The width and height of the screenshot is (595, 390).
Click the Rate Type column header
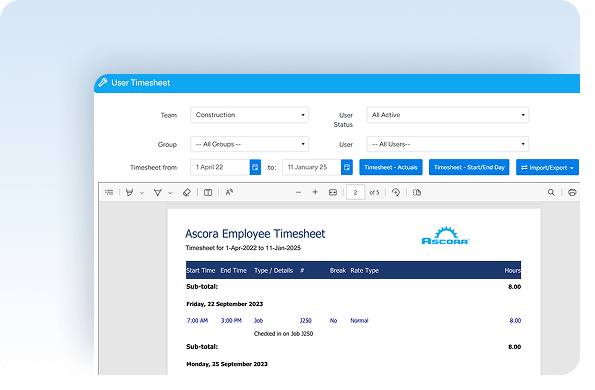(x=365, y=270)
